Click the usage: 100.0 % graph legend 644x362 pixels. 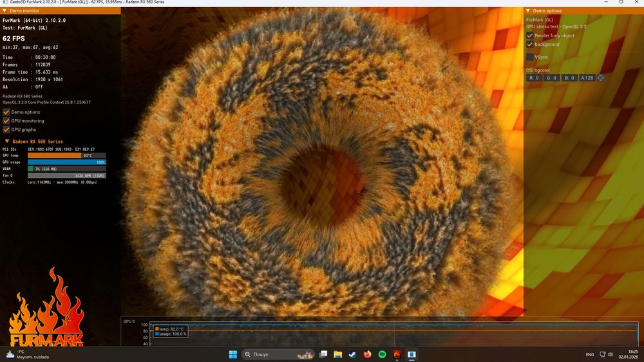[171, 334]
